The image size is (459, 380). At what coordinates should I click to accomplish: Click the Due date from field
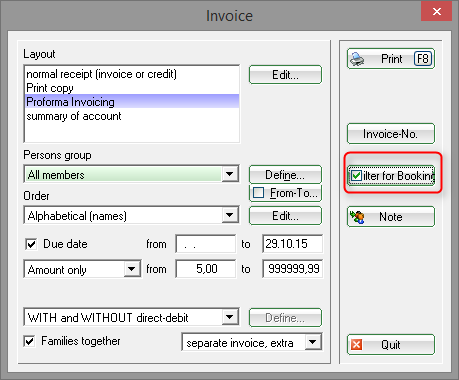pyautogui.click(x=206, y=244)
